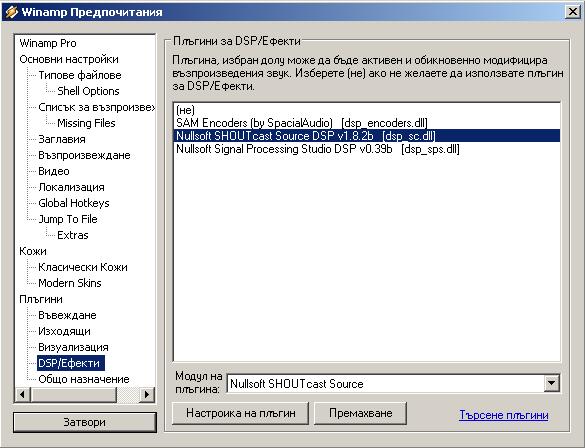
Task: Select Видео tree item
Action: (54, 172)
